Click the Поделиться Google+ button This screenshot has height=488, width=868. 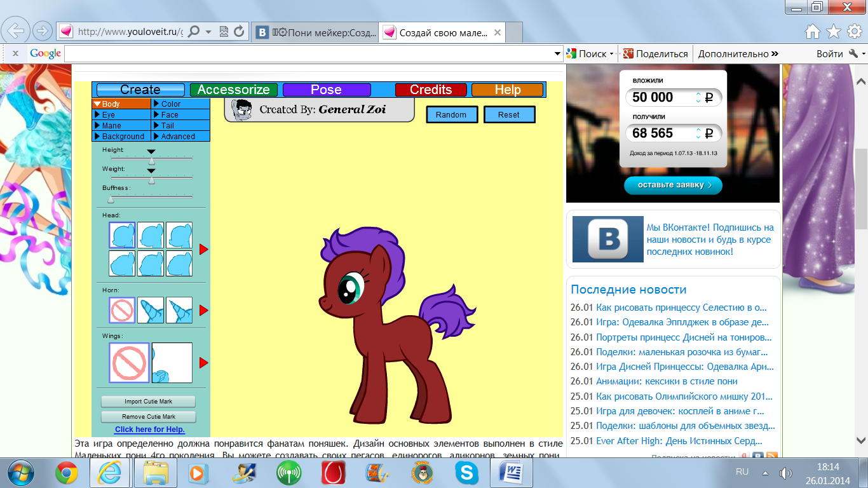point(656,54)
